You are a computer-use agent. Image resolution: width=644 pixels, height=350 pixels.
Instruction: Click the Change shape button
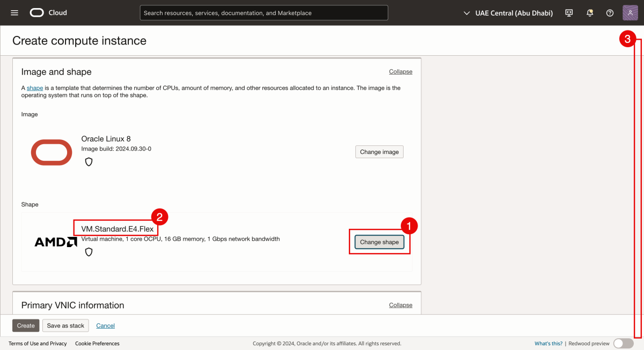[379, 242]
